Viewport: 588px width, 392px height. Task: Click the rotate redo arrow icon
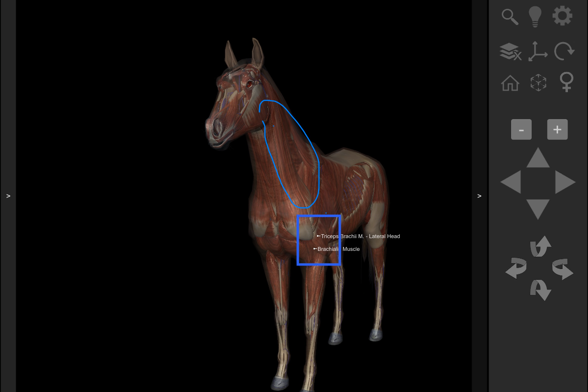(x=564, y=51)
